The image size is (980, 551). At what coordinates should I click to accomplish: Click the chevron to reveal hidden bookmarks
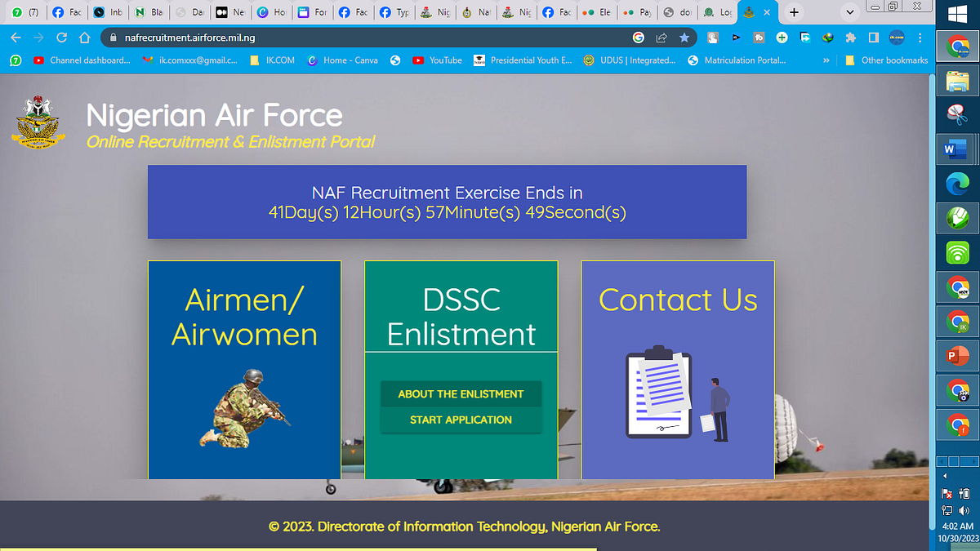pos(826,60)
